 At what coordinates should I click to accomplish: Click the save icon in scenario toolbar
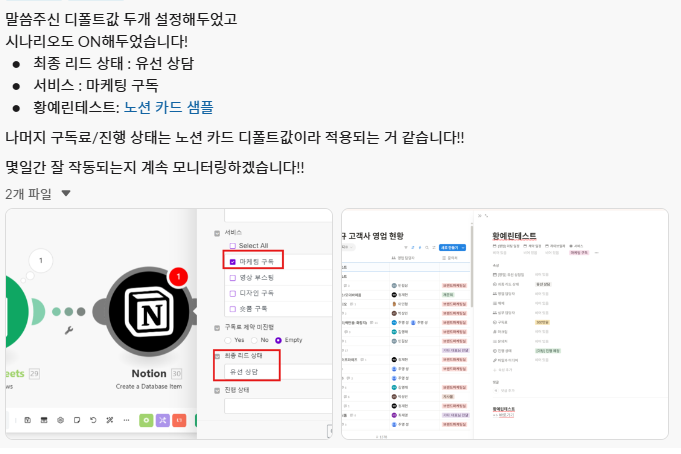click(27, 420)
